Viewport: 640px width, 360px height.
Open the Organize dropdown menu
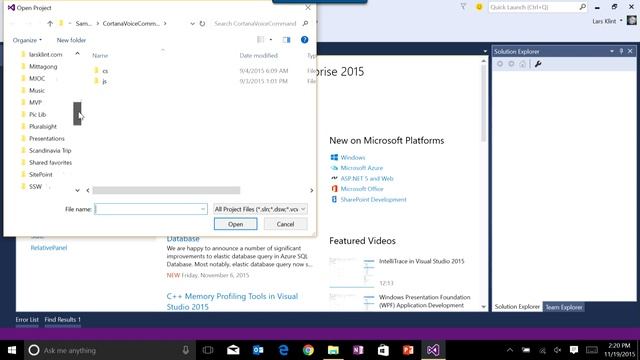pos(27,40)
